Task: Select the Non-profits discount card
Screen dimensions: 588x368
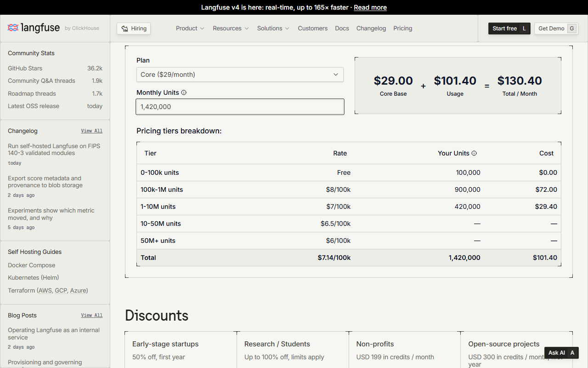Action: (405, 350)
